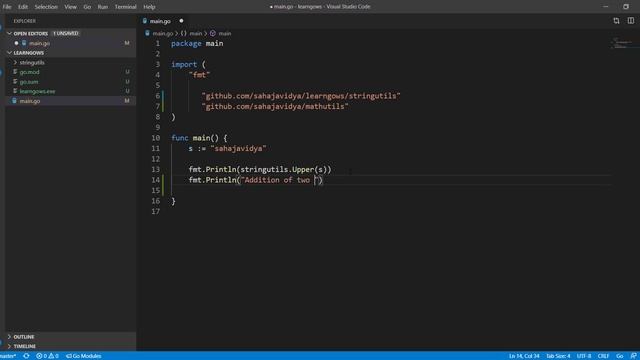Click the main function breadcrumb symbol
The height and width of the screenshot is (360, 640).
pyautogui.click(x=224, y=33)
